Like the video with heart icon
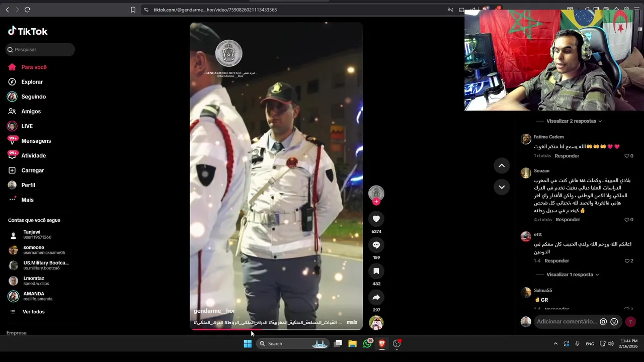 (376, 219)
